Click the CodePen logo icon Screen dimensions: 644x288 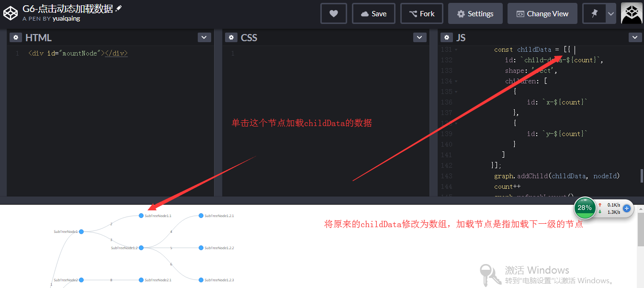[x=11, y=13]
